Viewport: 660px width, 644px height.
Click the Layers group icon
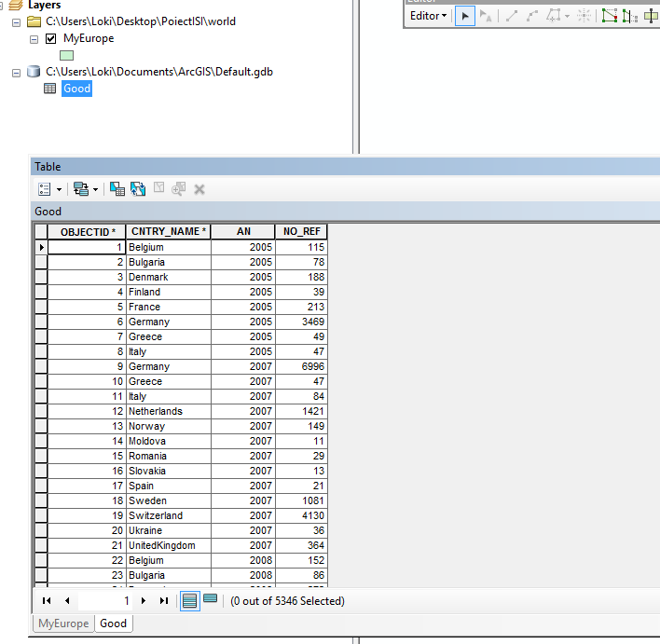pyautogui.click(x=16, y=5)
